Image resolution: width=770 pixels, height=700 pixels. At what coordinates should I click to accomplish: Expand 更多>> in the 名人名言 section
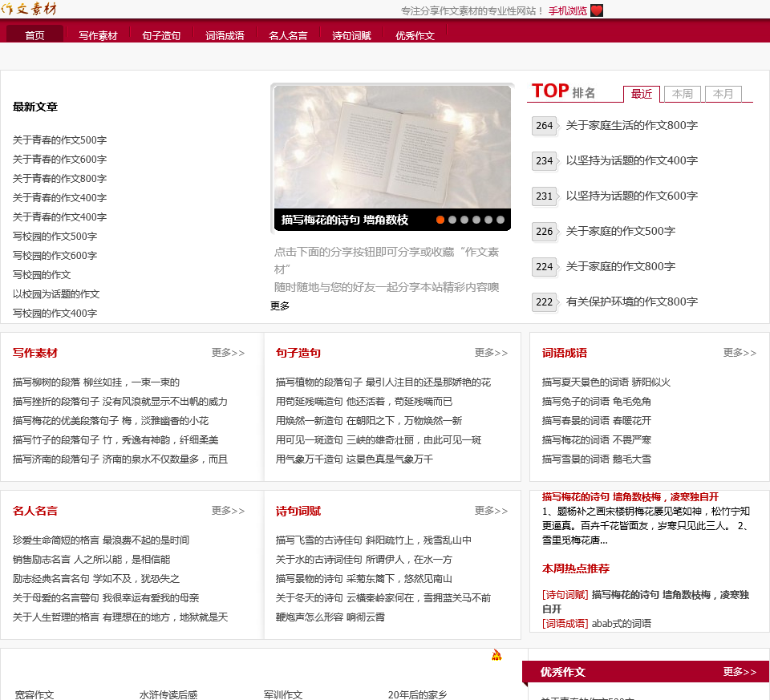click(x=228, y=511)
